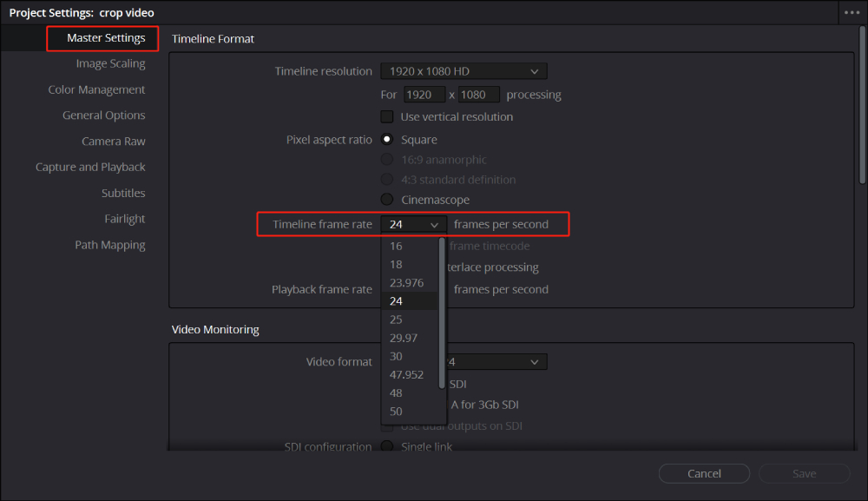Click the Save button

point(804,473)
